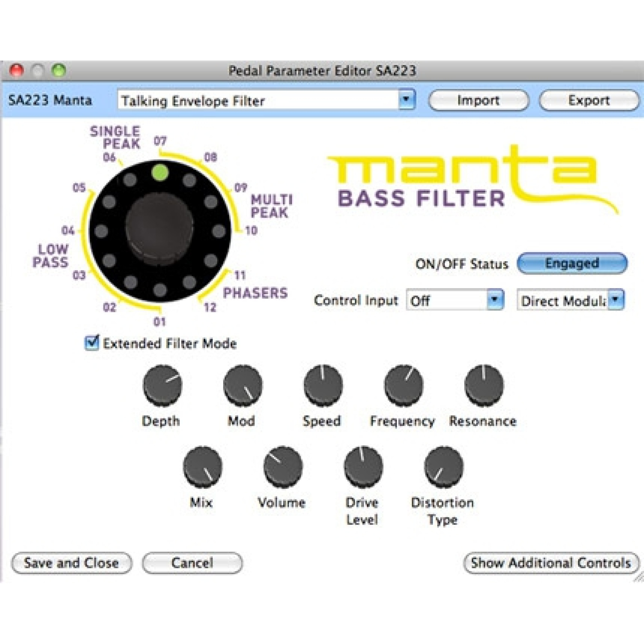
Task: Click the Mod knob
Action: (243, 385)
